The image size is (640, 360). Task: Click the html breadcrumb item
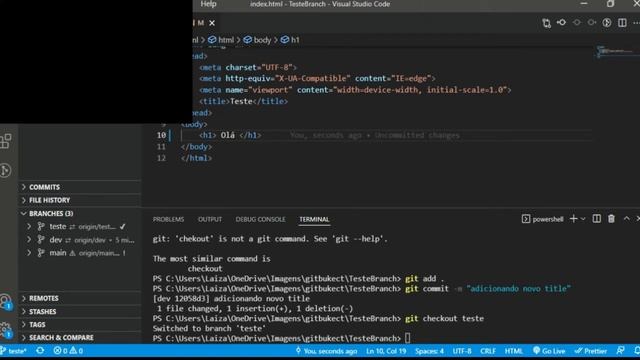(221, 40)
